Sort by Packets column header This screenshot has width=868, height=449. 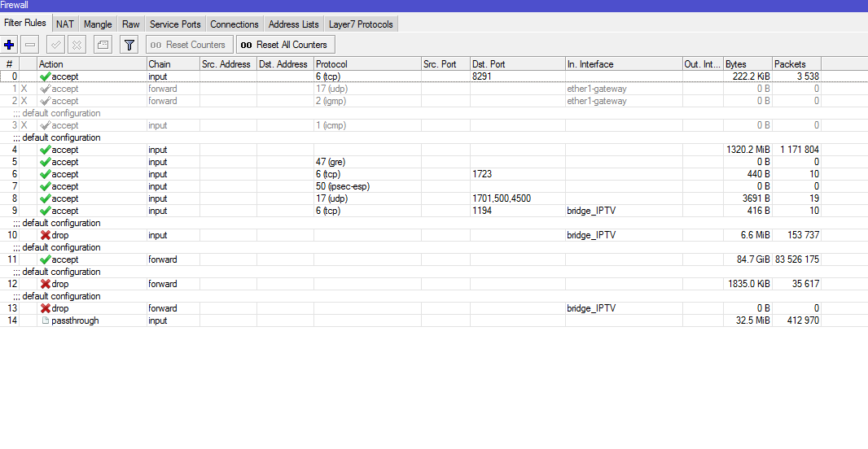pos(796,64)
